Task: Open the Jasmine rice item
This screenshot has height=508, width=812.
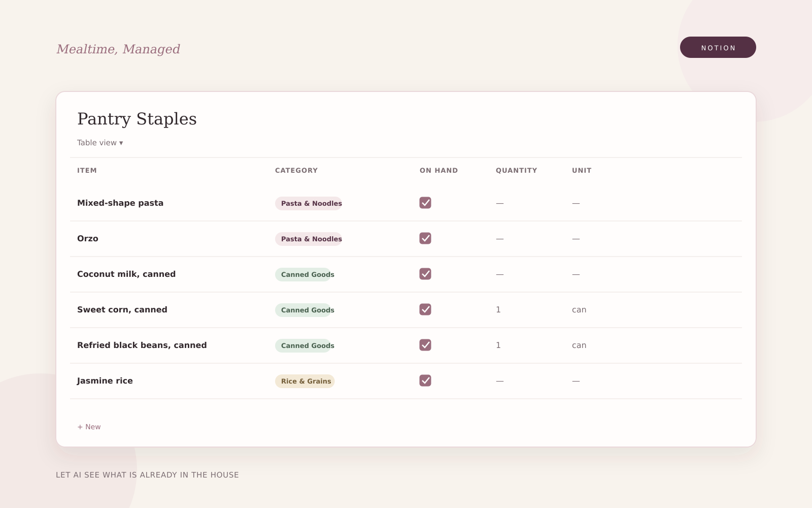Action: pos(105,380)
